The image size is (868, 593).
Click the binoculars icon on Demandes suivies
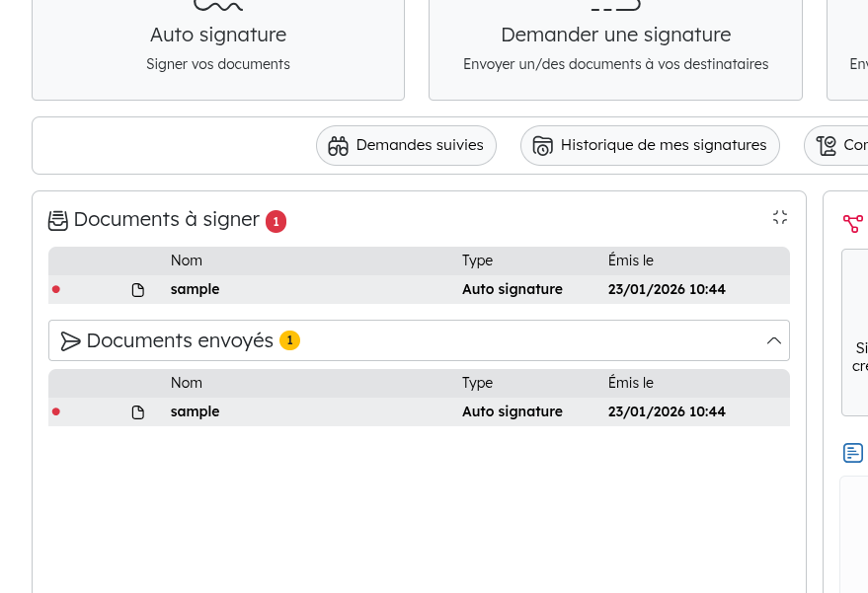(x=339, y=146)
